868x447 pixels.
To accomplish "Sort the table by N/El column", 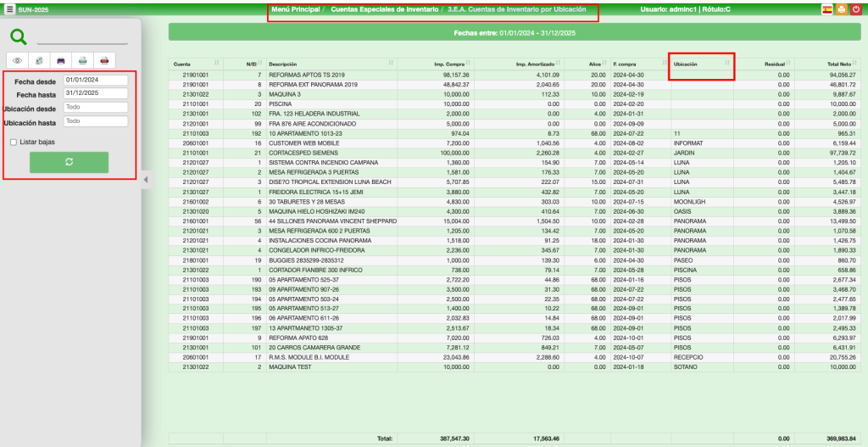I will pos(245,64).
